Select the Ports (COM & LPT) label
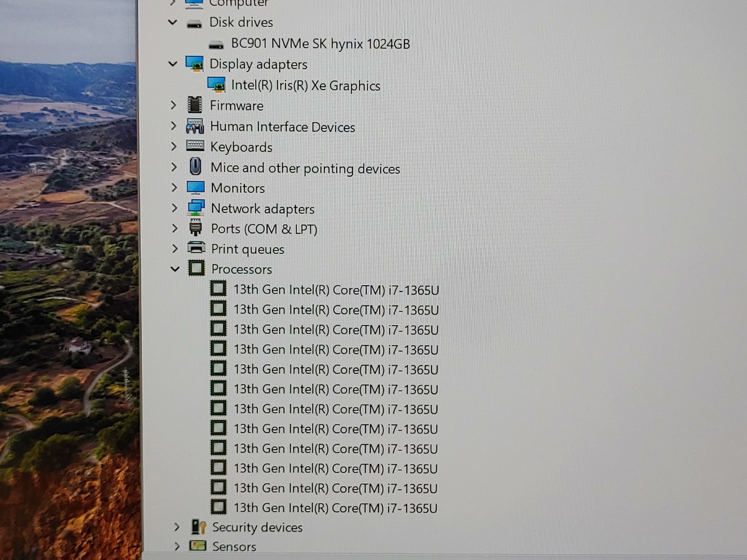 pos(264,229)
